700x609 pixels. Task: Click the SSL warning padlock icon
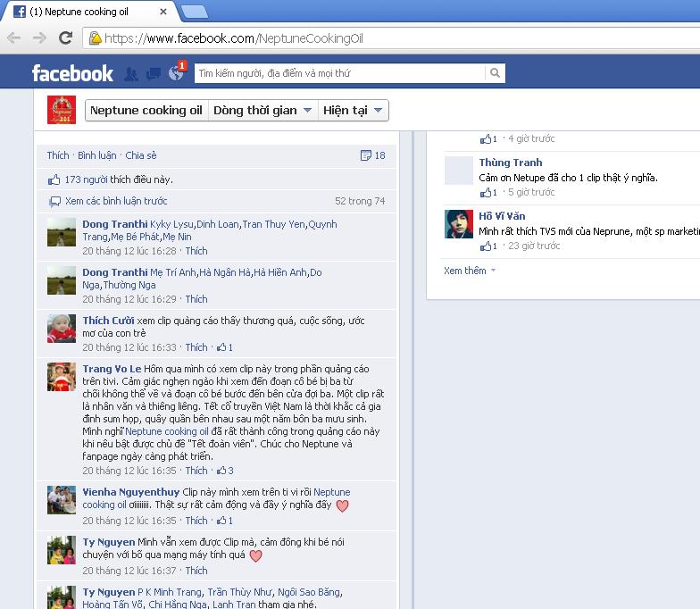pyautogui.click(x=95, y=38)
